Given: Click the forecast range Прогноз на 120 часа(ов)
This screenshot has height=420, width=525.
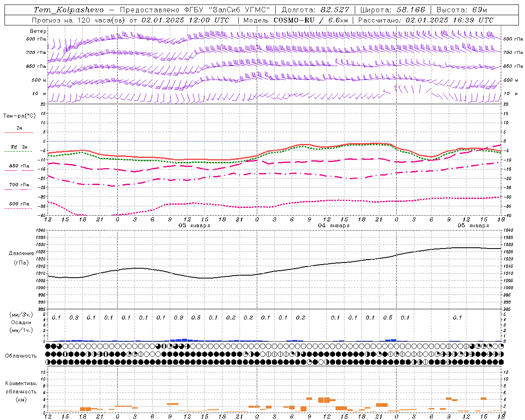Looking at the screenshot, I should point(79,20).
